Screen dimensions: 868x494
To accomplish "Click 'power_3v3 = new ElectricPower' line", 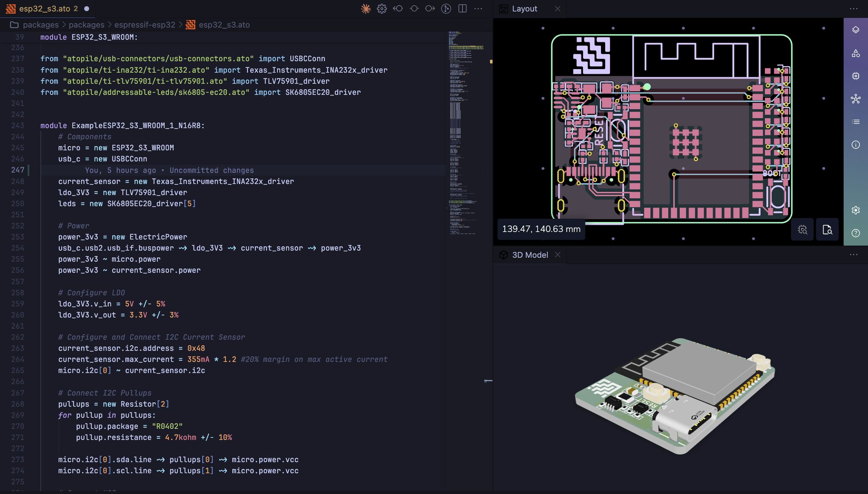I will click(x=122, y=237).
